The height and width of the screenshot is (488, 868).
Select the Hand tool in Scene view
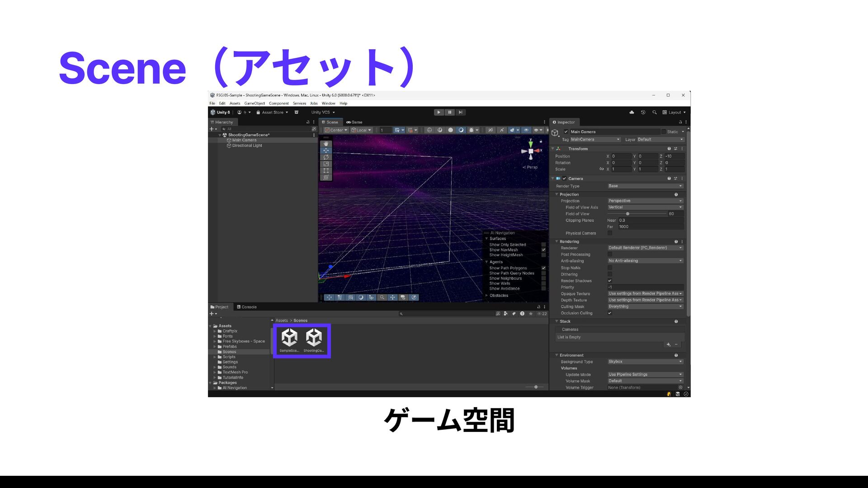[326, 144]
